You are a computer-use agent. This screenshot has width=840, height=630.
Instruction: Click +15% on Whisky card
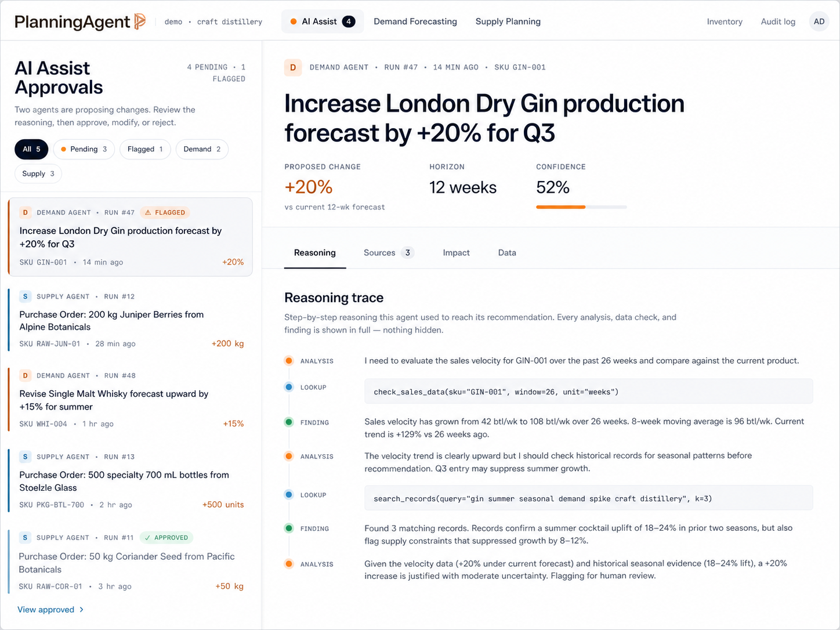(x=234, y=423)
